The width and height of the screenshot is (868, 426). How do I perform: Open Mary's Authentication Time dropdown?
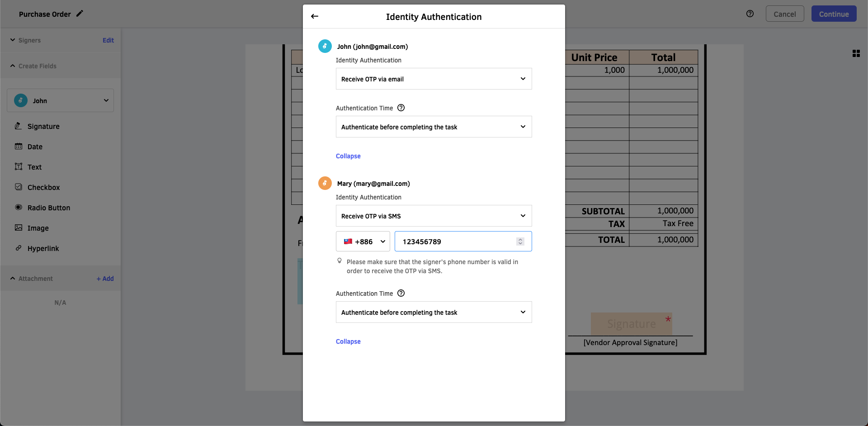click(x=434, y=312)
